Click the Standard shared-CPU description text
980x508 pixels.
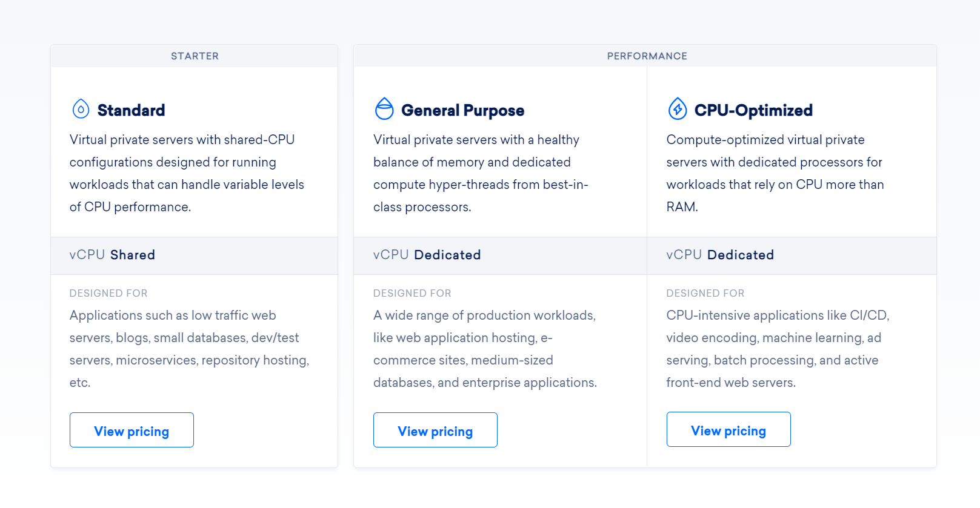point(187,173)
